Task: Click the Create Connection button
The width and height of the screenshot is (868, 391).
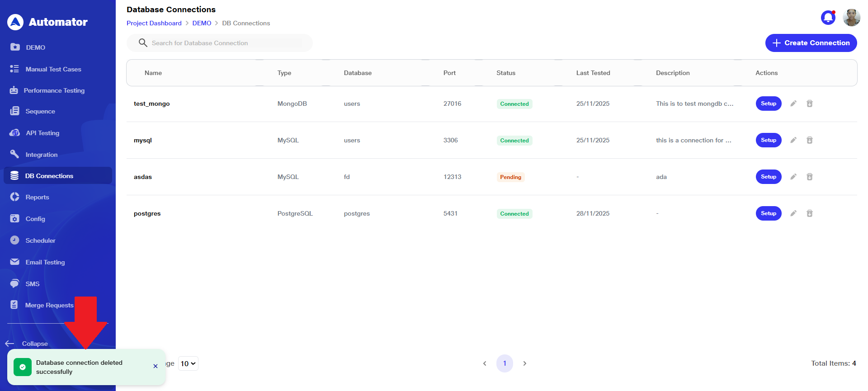Action: (x=811, y=43)
